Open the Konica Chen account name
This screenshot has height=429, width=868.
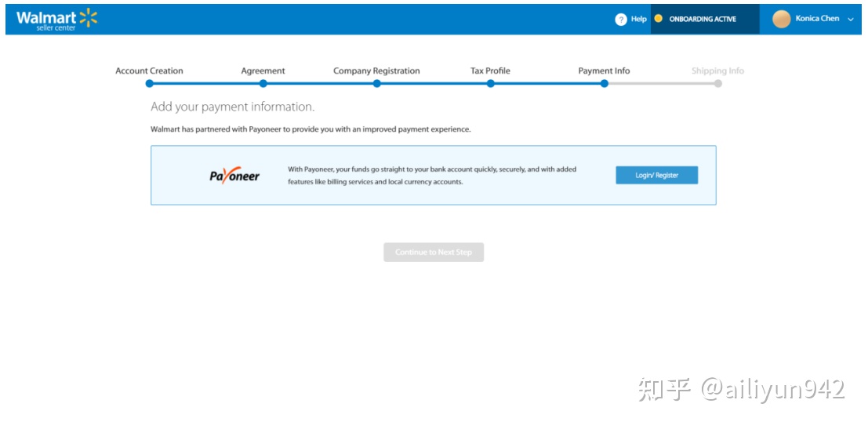coord(817,19)
